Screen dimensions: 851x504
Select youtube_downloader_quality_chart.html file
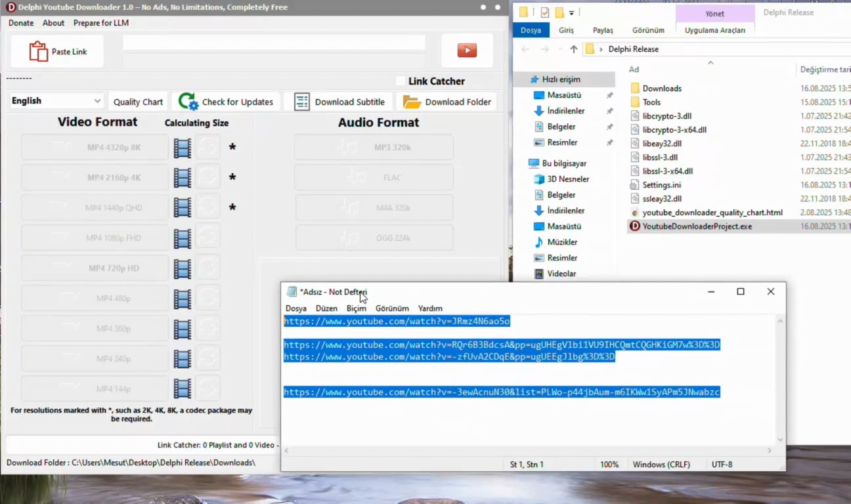click(x=712, y=213)
